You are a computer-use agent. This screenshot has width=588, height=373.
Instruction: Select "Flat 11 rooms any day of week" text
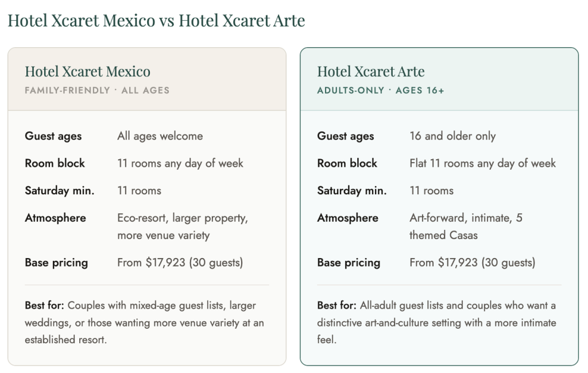pyautogui.click(x=482, y=163)
